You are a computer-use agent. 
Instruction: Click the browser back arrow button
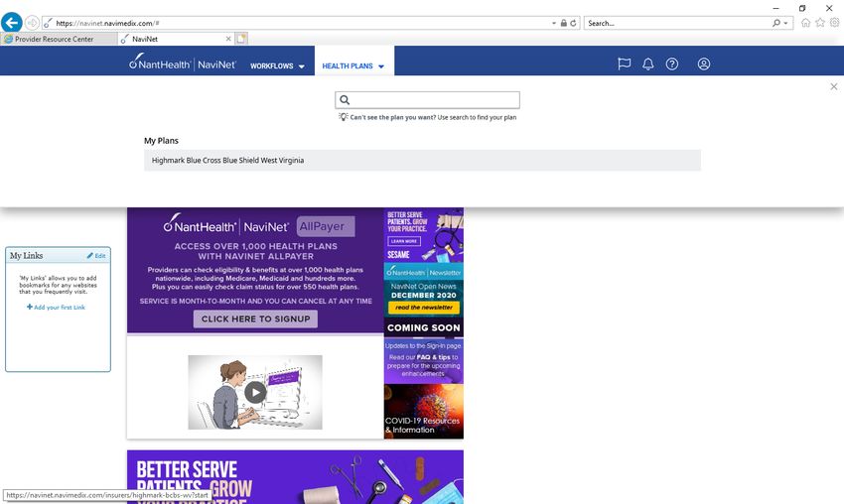click(x=11, y=23)
